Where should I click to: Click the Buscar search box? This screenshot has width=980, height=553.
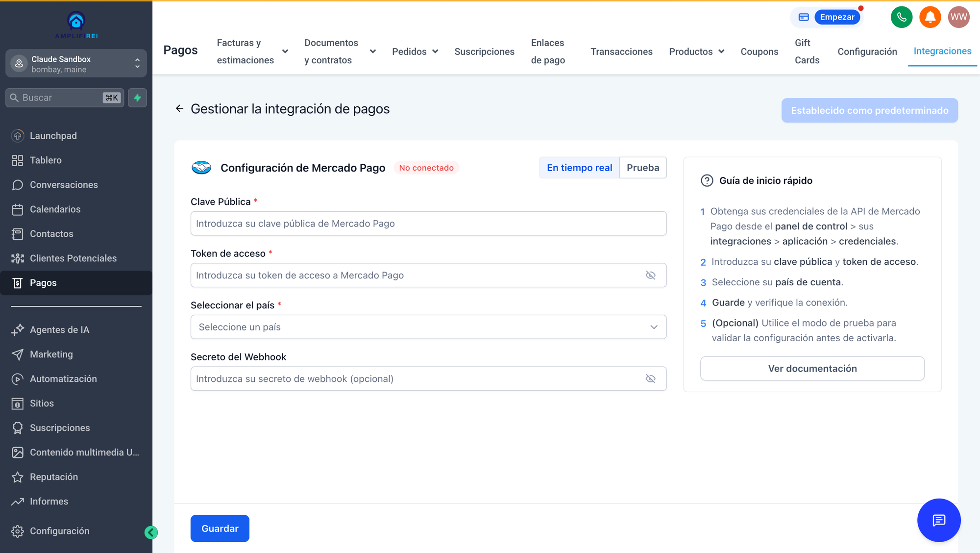click(x=64, y=98)
